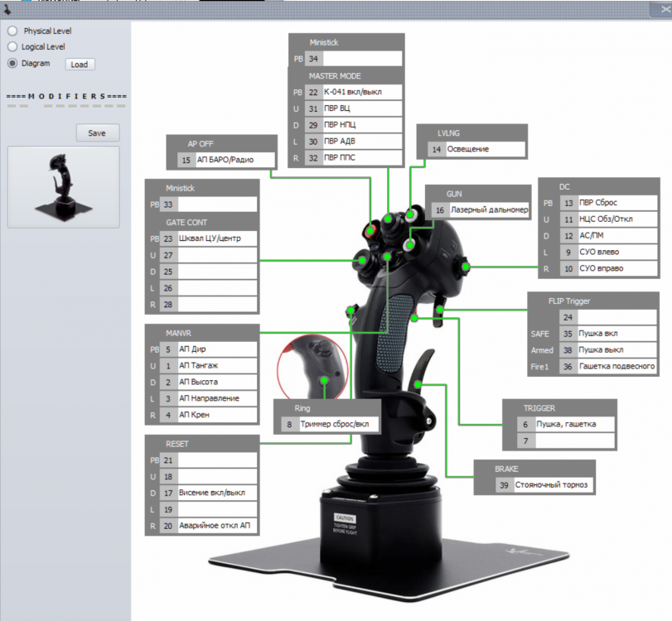Click the empty Ministick button 34 field
672x621 pixels.
(361, 59)
